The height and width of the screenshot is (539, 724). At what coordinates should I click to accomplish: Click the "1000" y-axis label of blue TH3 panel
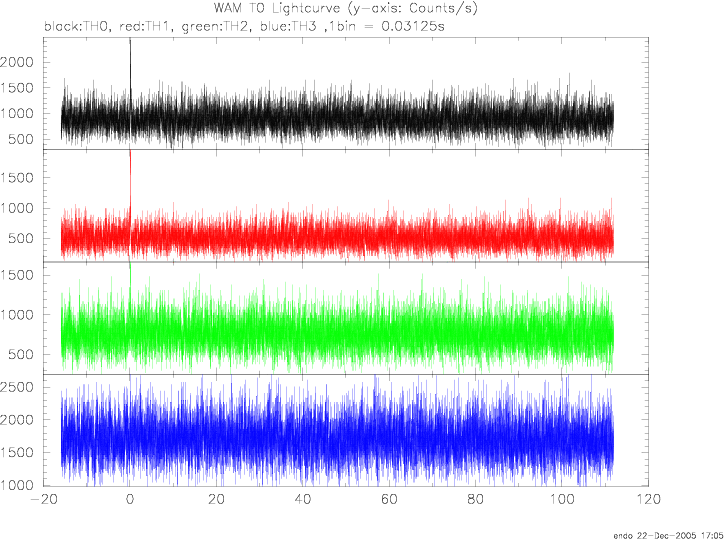(17, 485)
